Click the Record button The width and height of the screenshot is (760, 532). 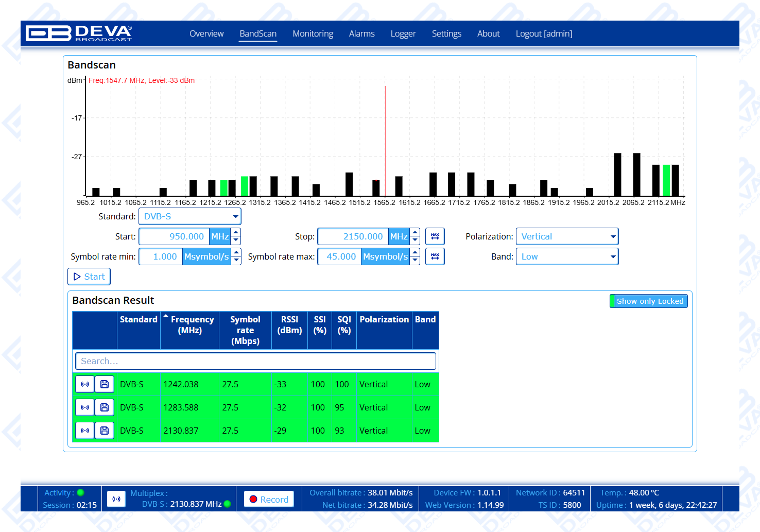(269, 499)
